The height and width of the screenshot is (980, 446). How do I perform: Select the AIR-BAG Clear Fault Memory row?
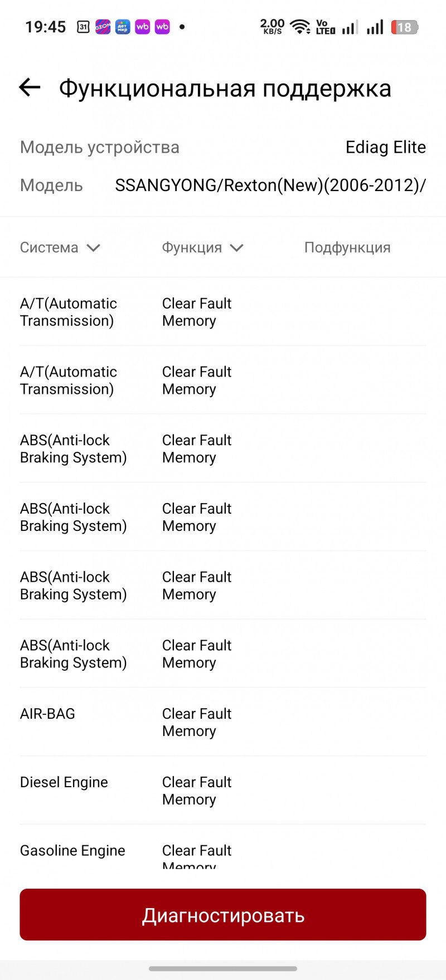(223, 722)
